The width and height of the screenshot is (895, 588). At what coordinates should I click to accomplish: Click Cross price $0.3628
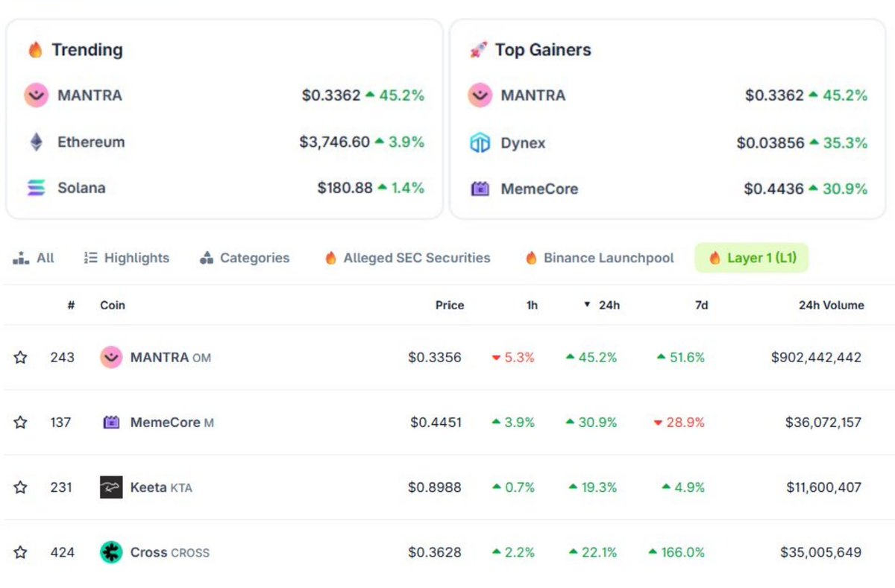click(435, 552)
